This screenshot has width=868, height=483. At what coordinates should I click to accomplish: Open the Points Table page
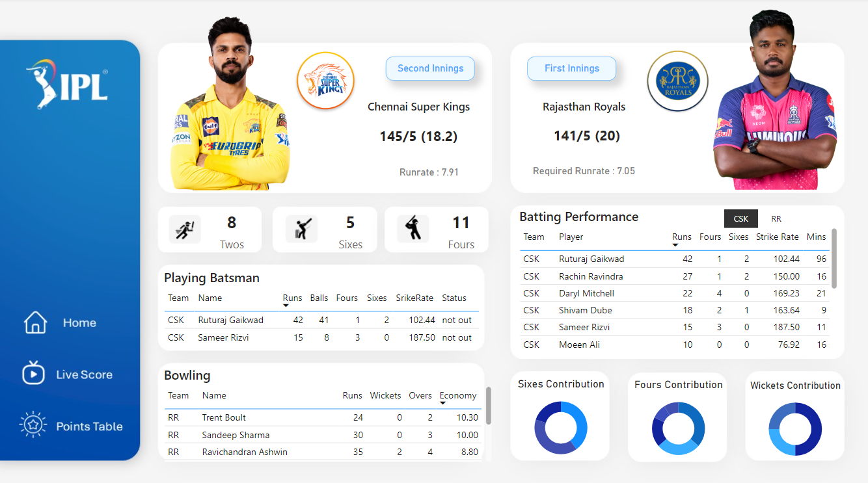pyautogui.click(x=89, y=426)
